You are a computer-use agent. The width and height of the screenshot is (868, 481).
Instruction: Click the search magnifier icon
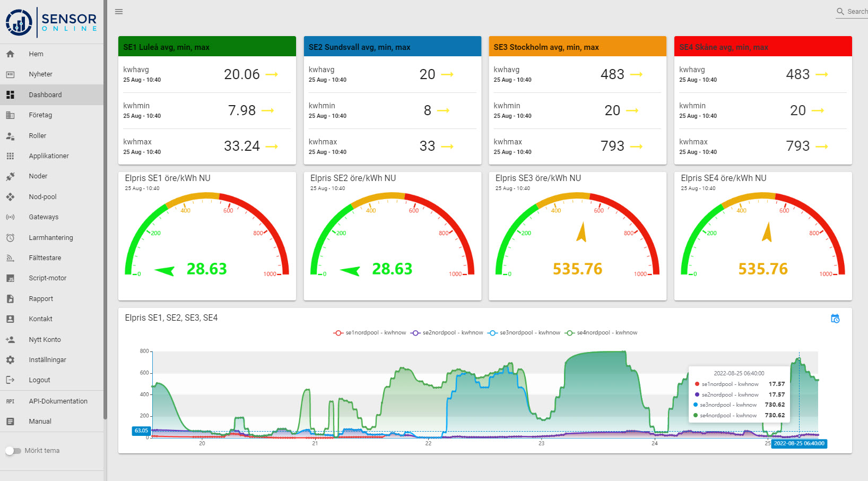pyautogui.click(x=840, y=12)
